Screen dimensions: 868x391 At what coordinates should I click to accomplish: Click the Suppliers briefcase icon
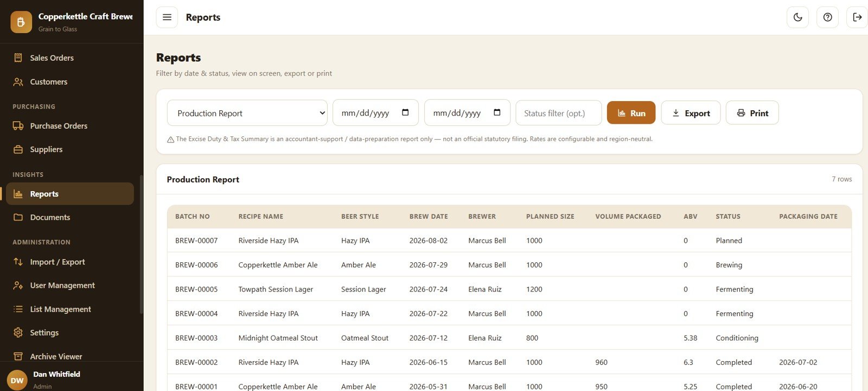pyautogui.click(x=18, y=149)
